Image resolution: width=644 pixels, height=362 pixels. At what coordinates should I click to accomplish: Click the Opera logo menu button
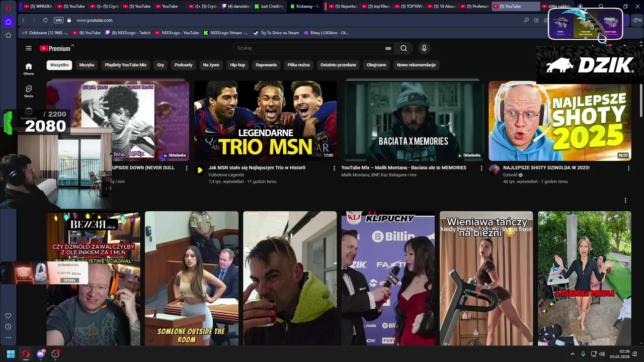(x=8, y=8)
